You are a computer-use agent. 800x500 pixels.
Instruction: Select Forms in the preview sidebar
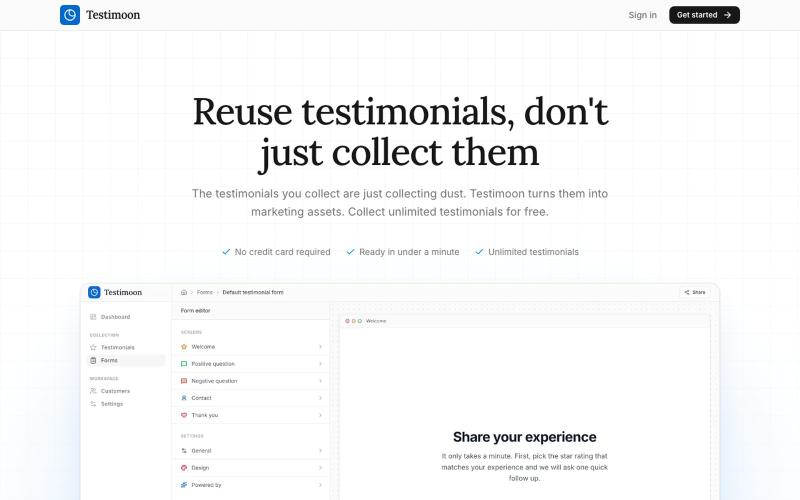(127, 360)
